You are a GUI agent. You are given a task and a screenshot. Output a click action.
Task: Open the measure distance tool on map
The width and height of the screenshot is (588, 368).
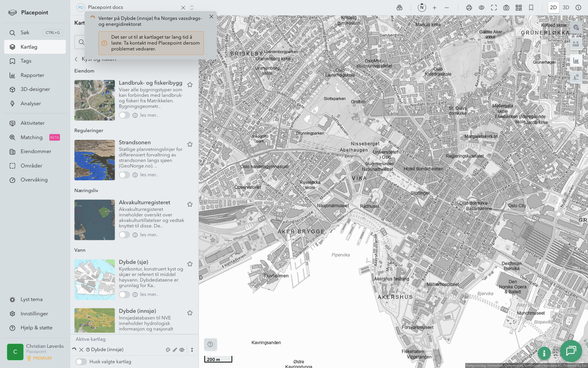[x=576, y=44]
